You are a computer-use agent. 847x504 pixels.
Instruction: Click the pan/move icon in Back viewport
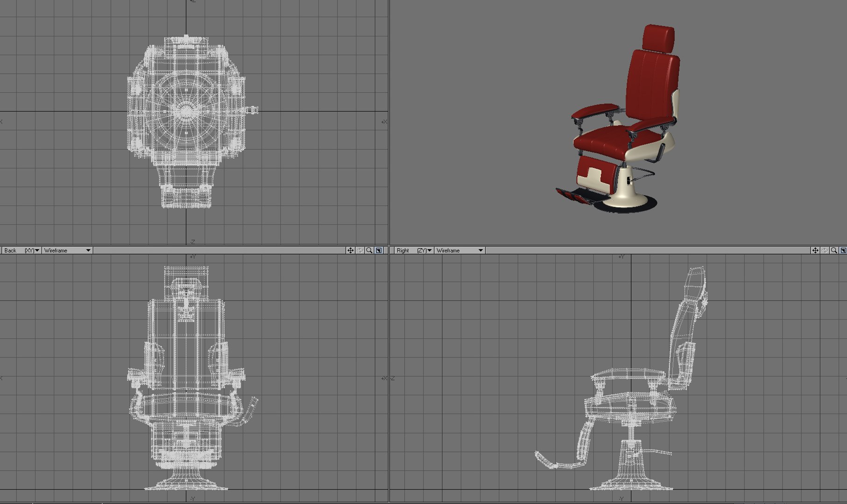click(350, 251)
